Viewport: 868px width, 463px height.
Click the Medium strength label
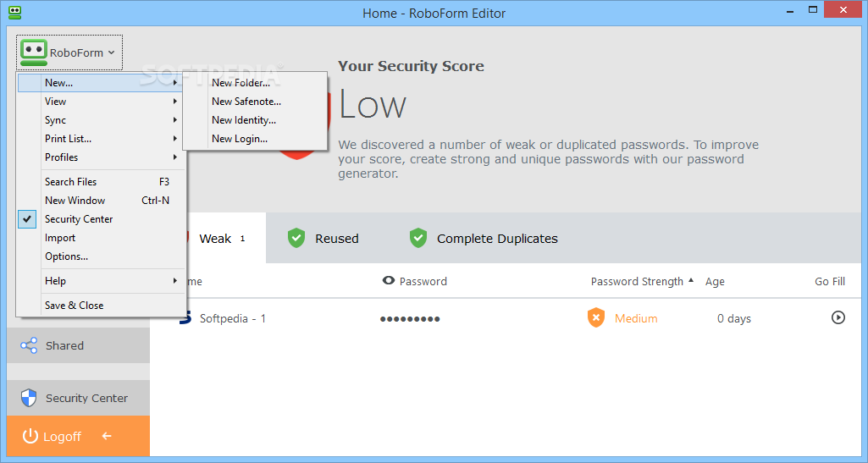636,318
